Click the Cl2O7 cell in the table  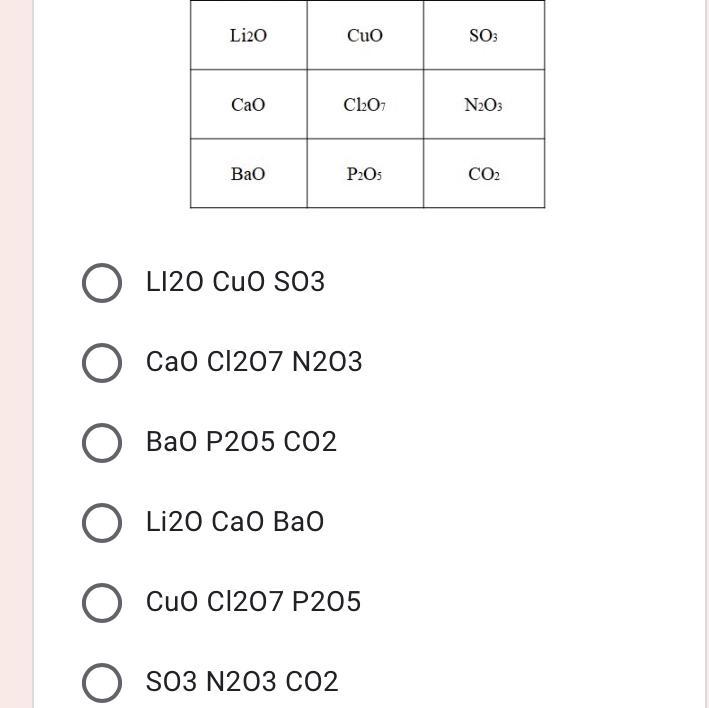(x=365, y=105)
